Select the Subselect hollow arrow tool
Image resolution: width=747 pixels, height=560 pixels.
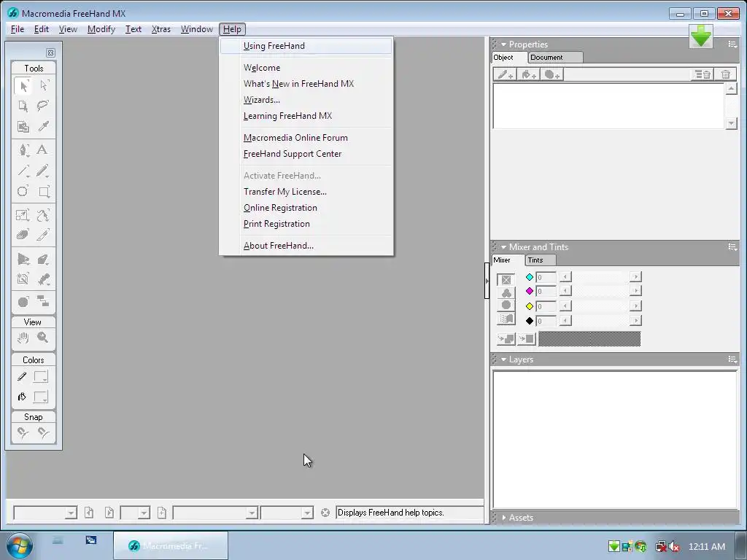point(44,86)
